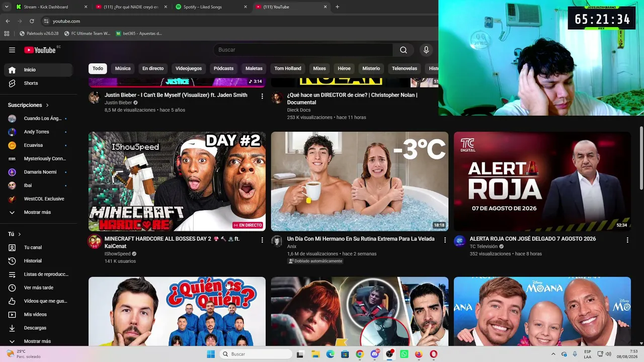Close the Spotify Liked Songs tab

246,7
